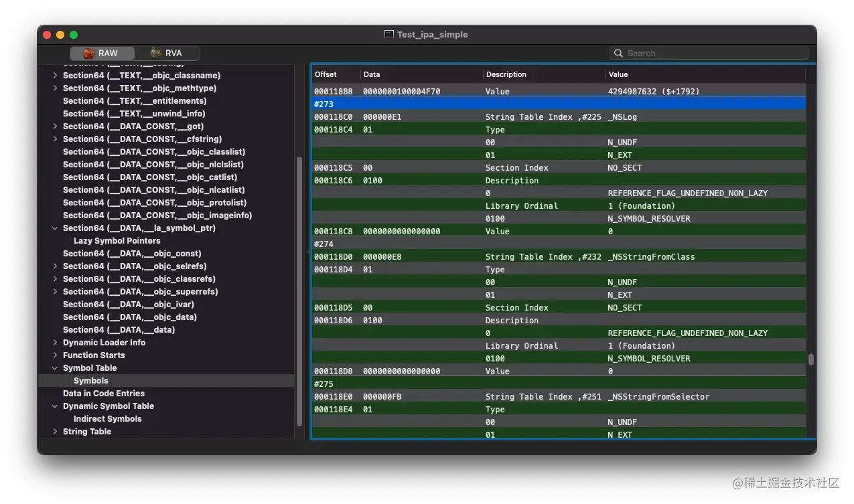Switch to RVA address mode

pyautogui.click(x=167, y=54)
